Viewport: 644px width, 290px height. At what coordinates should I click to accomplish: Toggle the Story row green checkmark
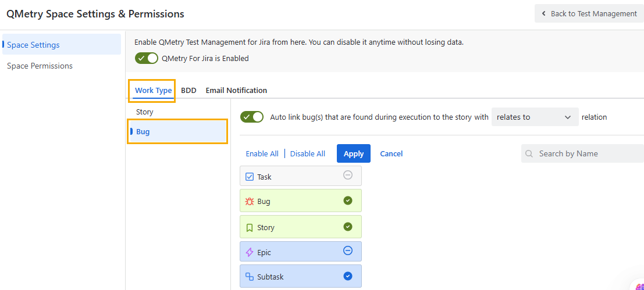tap(348, 227)
